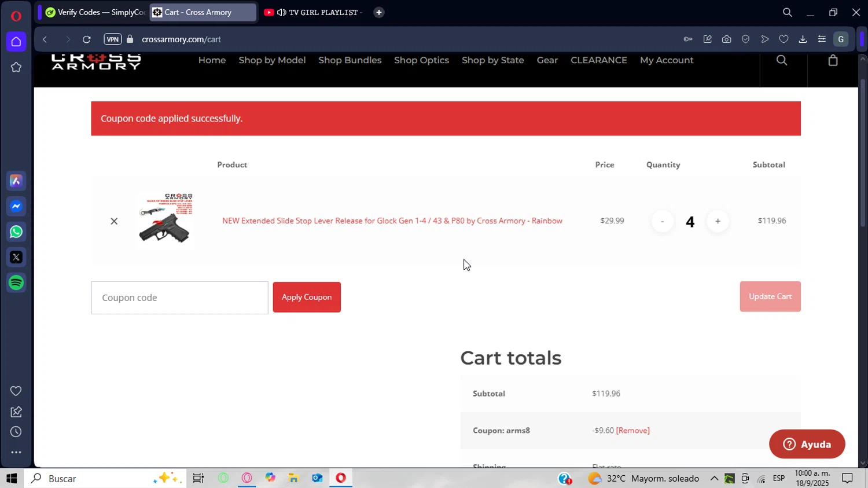Click the Coupon code input field

(179, 298)
